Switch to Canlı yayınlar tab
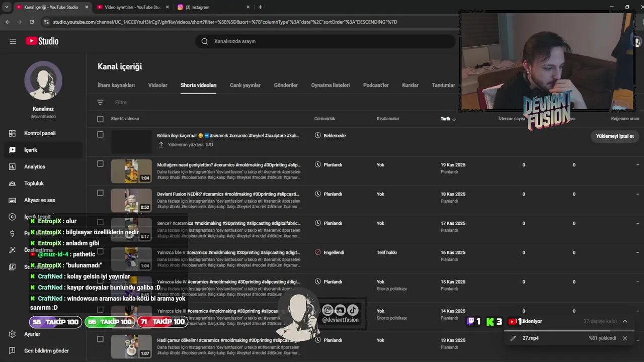This screenshot has width=644, height=362. tap(245, 85)
